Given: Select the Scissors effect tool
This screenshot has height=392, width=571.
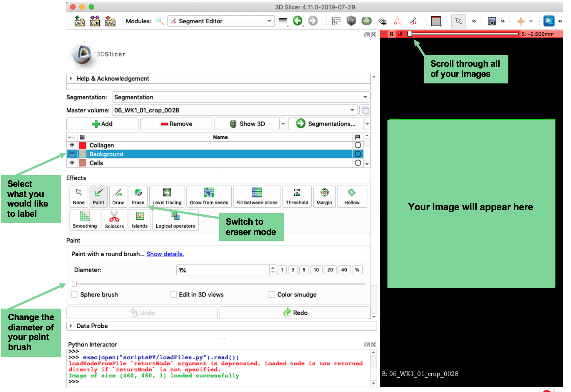Looking at the screenshot, I should [114, 220].
